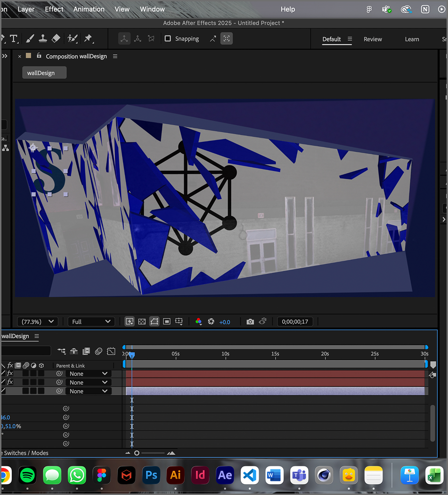Pick the Clone Stamp tool
Viewport: 448px width, 495px height.
(43, 38)
